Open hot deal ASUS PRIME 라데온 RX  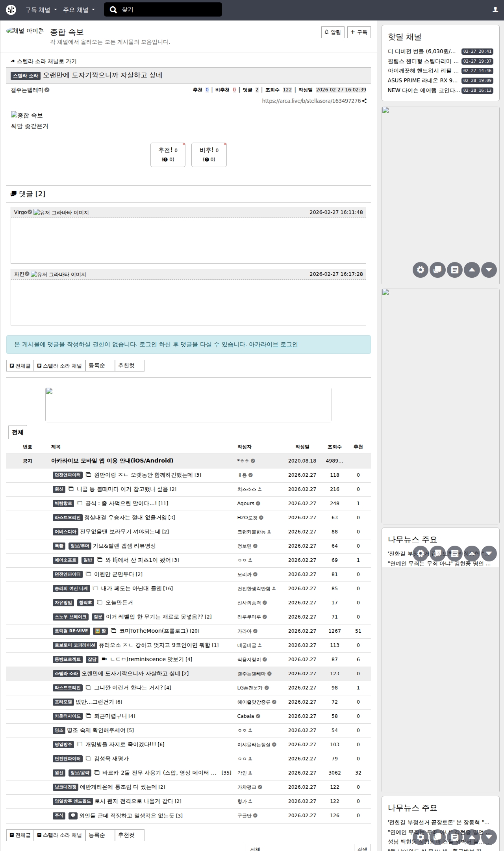click(423, 80)
